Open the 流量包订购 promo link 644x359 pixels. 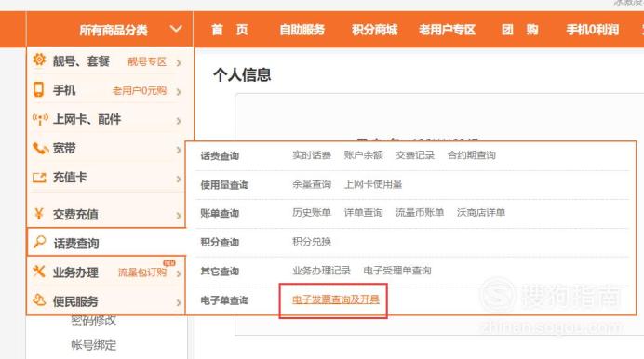(x=142, y=273)
